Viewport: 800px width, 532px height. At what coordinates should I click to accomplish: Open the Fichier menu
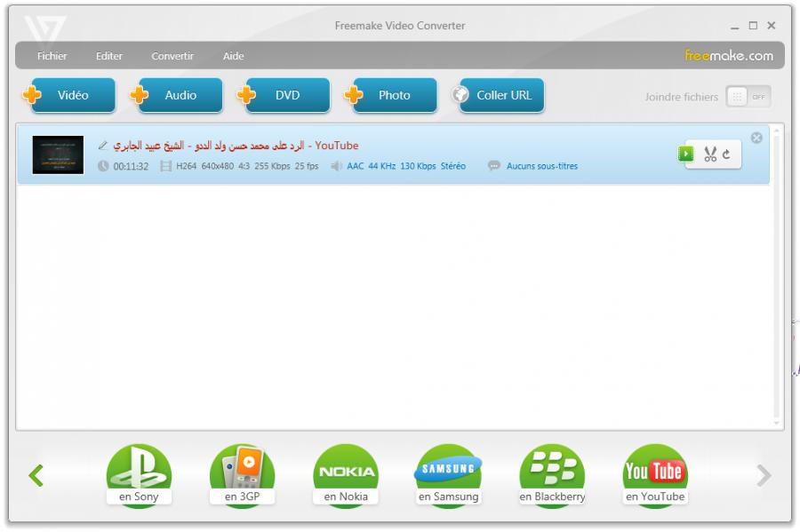(x=52, y=56)
